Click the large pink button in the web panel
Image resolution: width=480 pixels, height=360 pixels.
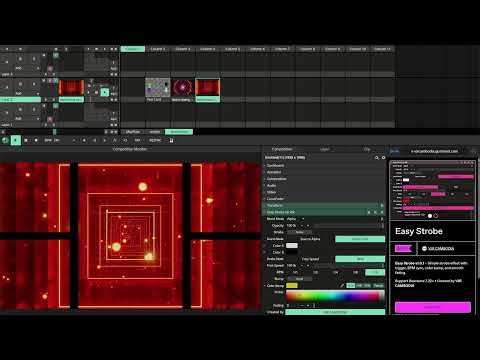pyautogui.click(x=433, y=307)
